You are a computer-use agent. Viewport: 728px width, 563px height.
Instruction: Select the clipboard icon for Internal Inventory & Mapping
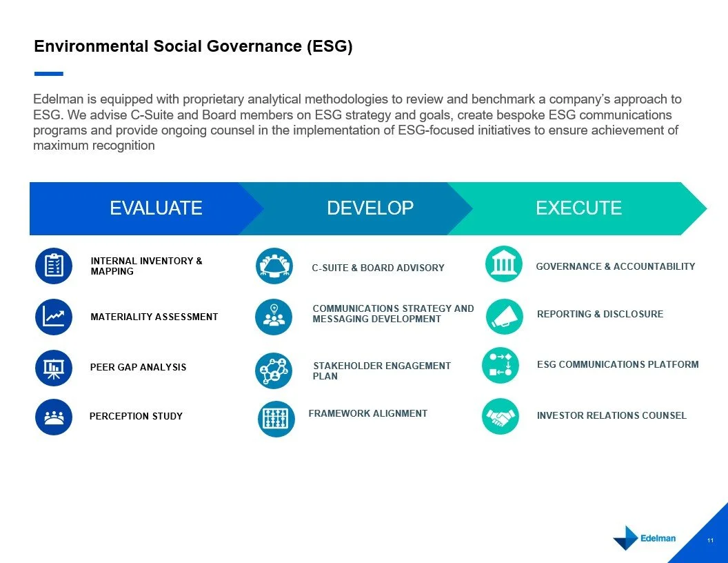point(54,266)
